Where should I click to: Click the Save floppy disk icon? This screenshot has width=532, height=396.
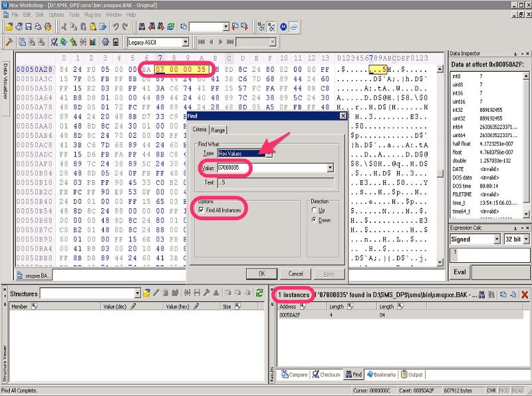[x=29, y=27]
